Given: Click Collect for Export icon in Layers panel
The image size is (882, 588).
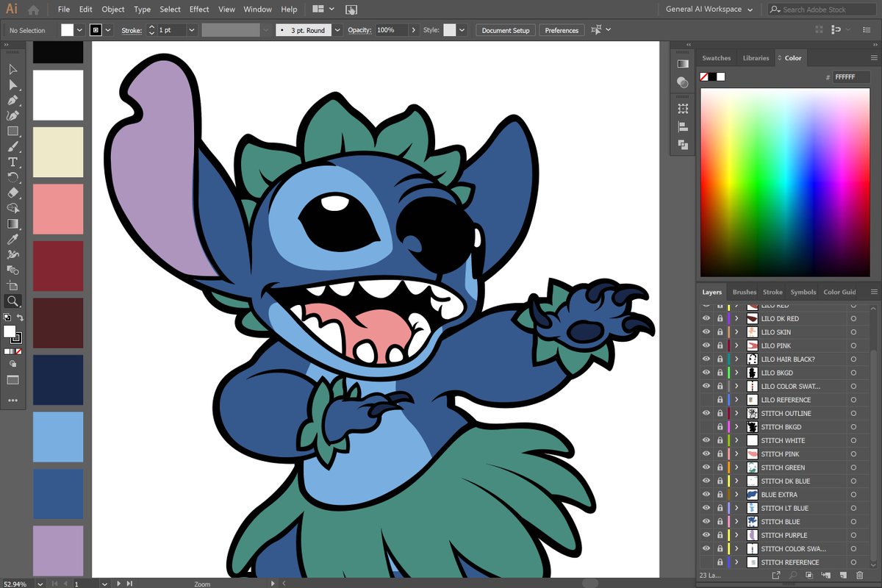Looking at the screenshot, I should [776, 576].
